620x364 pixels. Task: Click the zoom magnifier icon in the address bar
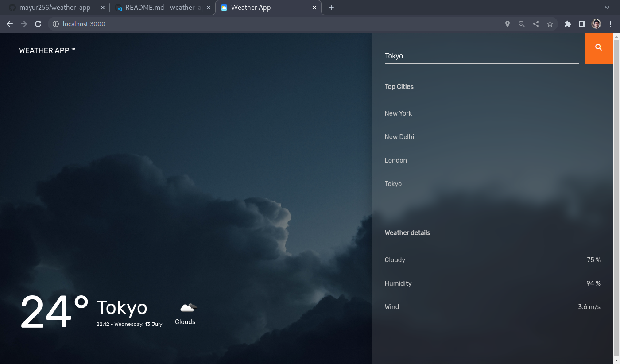click(522, 24)
